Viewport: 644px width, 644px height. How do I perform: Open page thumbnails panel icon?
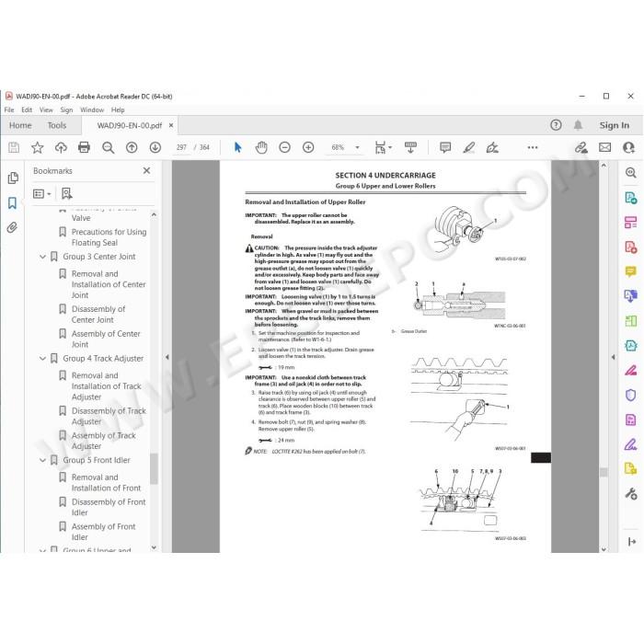tap(13, 178)
